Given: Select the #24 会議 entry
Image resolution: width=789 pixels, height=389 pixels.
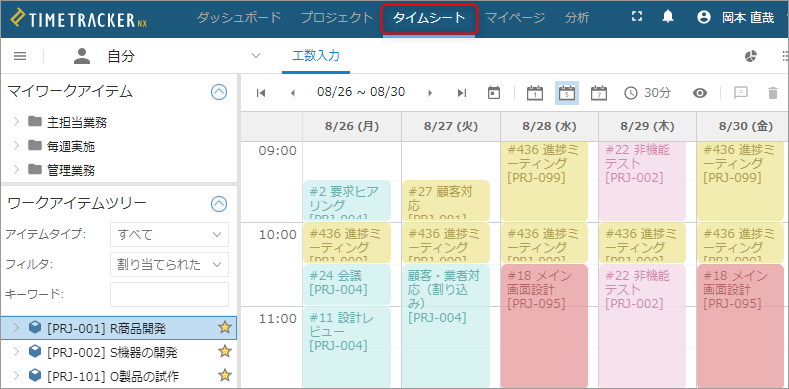Looking at the screenshot, I should 347,284.
